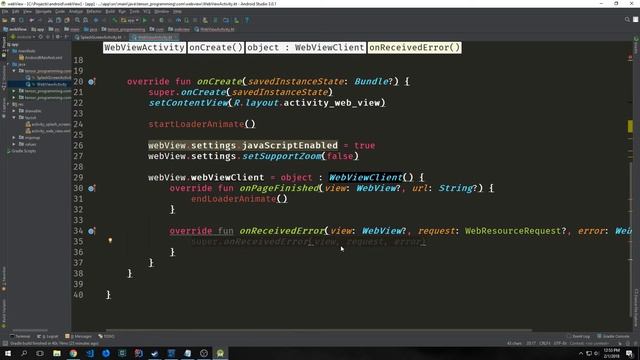Open the Edit menu

pyautogui.click(x=16, y=11)
